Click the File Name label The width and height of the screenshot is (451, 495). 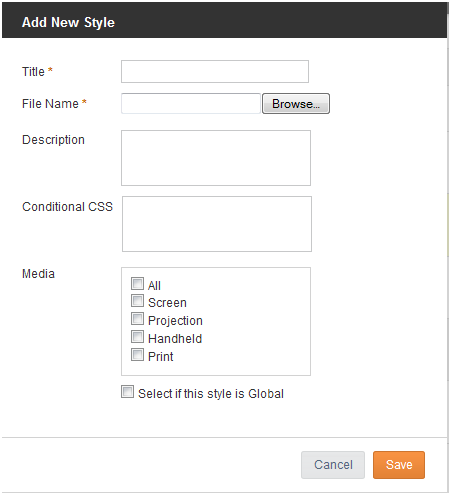[50, 104]
